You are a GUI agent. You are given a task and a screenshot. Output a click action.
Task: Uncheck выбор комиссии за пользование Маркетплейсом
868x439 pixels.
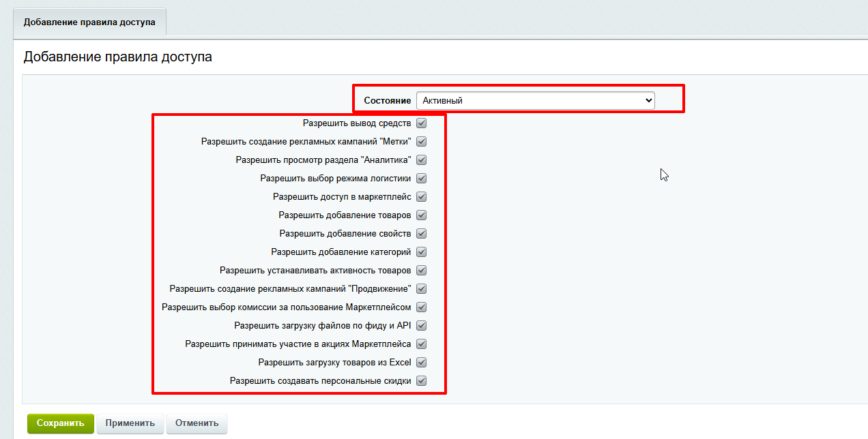click(x=421, y=307)
